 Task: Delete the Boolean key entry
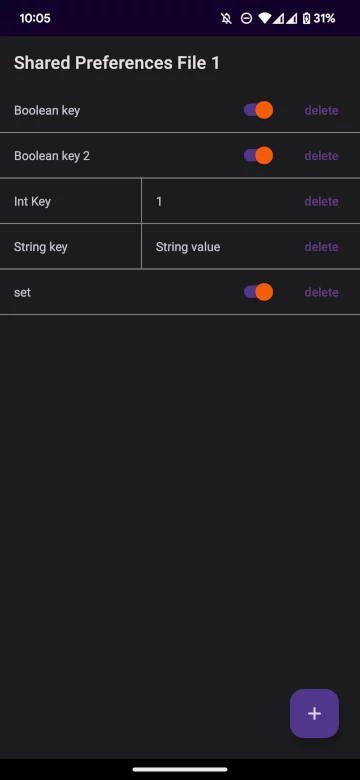tap(321, 110)
